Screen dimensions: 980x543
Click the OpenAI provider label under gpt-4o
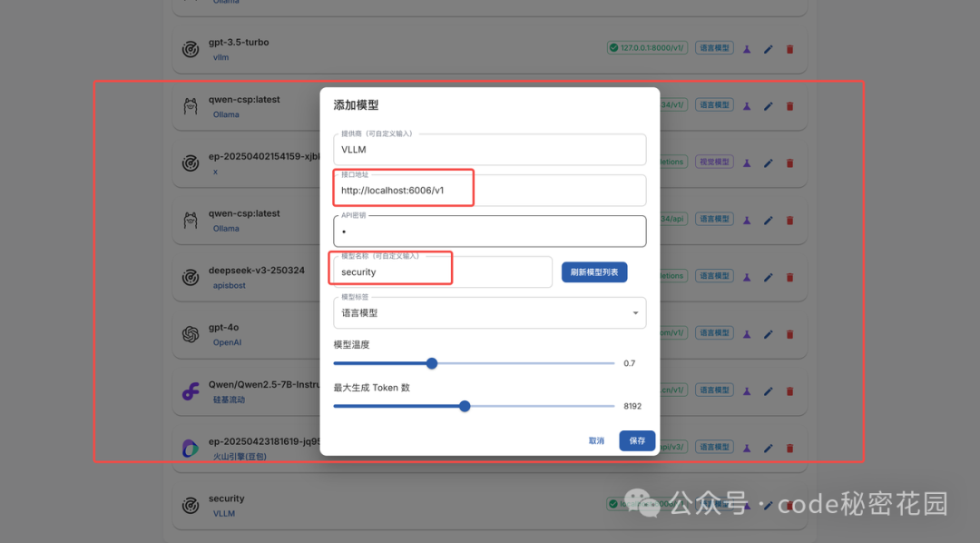227,342
